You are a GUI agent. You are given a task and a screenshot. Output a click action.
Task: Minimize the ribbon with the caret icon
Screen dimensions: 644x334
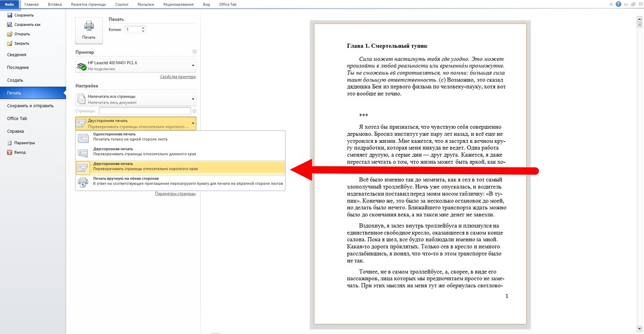point(612,4)
